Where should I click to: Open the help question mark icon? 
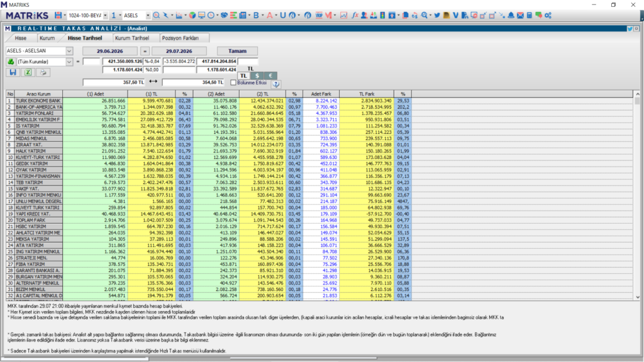[x=276, y=84]
